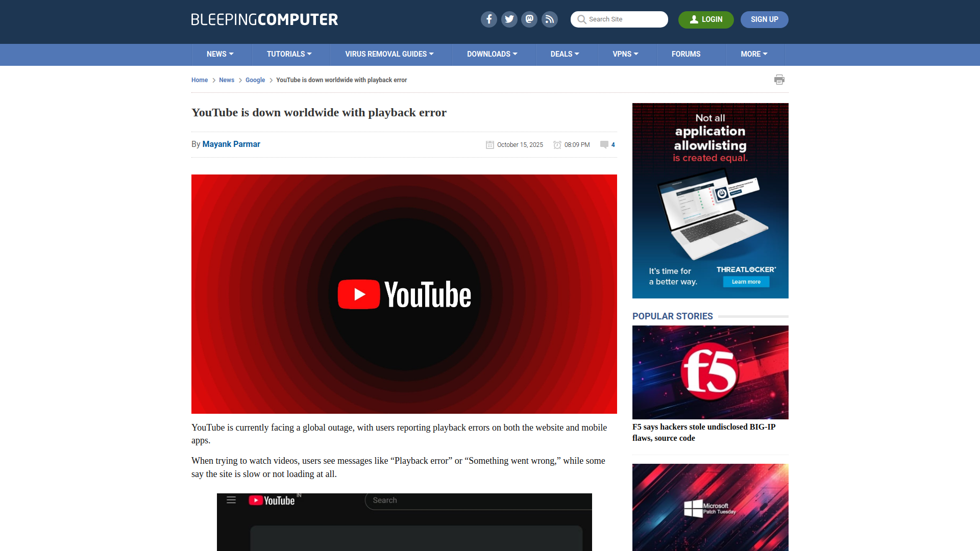The image size is (980, 551).
Task: Select FORUMS in the navigation bar
Action: tap(686, 54)
